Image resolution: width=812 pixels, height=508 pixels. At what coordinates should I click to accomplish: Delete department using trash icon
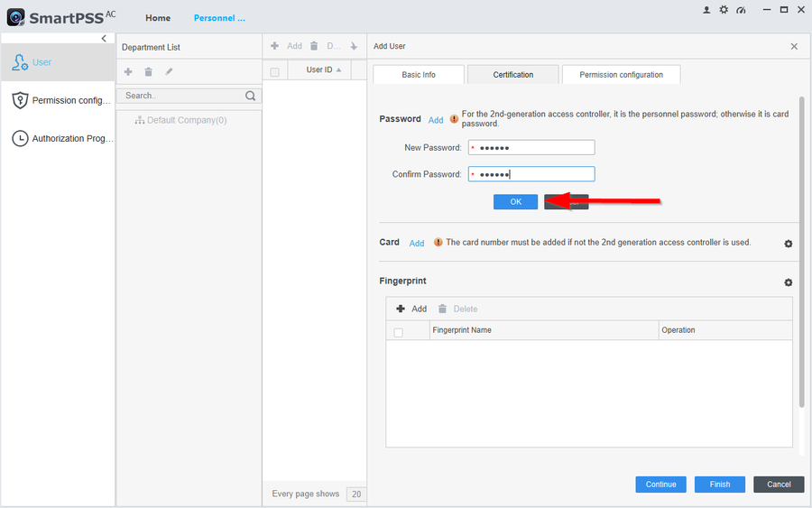click(148, 71)
